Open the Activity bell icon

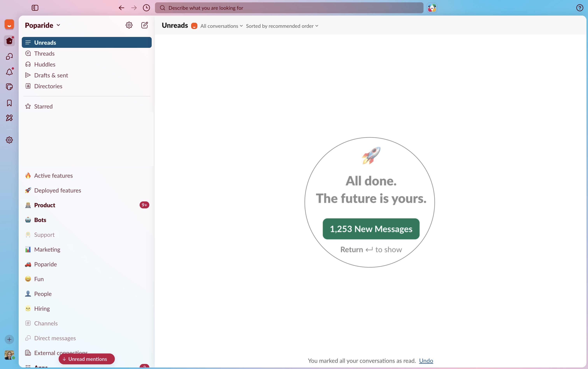9,72
